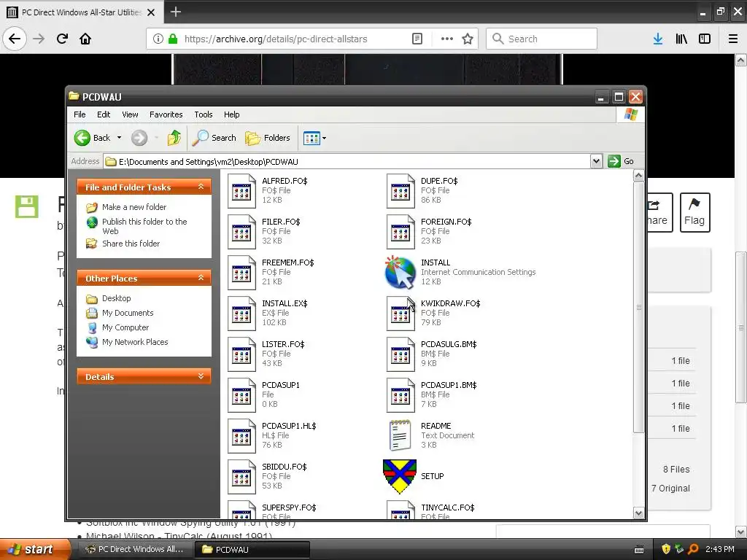Select the TINYCALC.FO$ file name
Viewport: 747px width, 560px height.
click(447, 507)
